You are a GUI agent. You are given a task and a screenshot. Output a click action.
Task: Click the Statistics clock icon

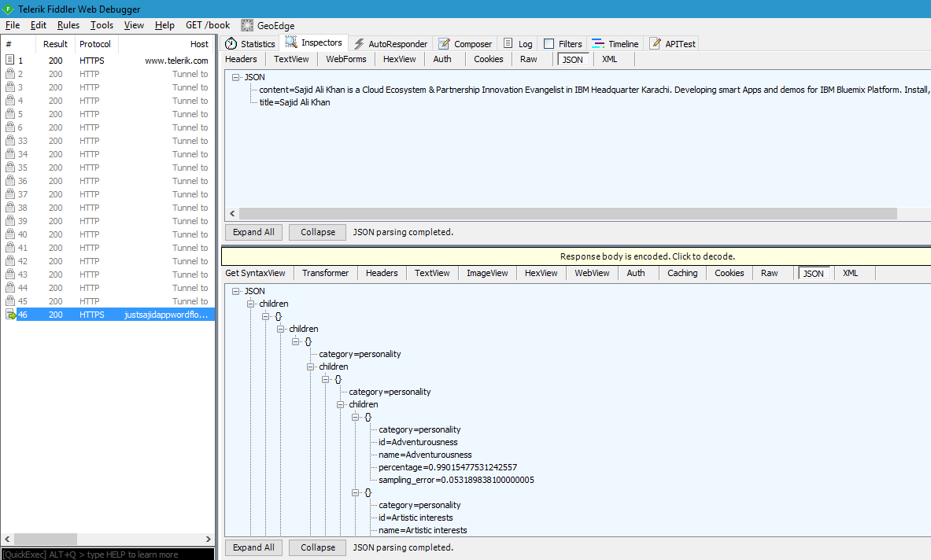pos(231,43)
